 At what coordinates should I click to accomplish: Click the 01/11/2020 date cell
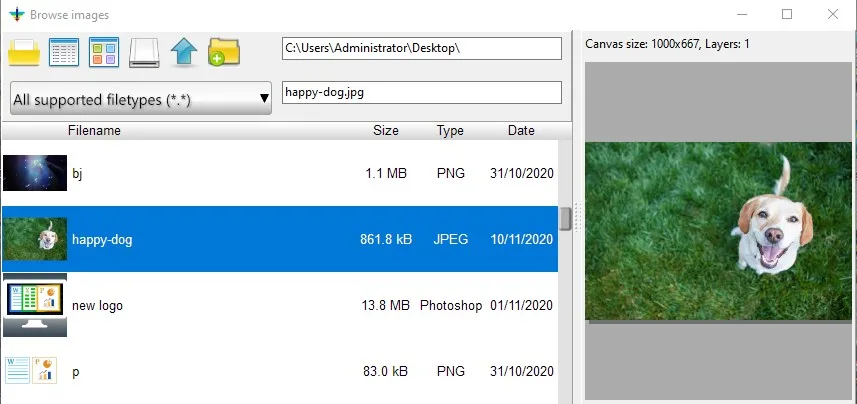click(522, 306)
